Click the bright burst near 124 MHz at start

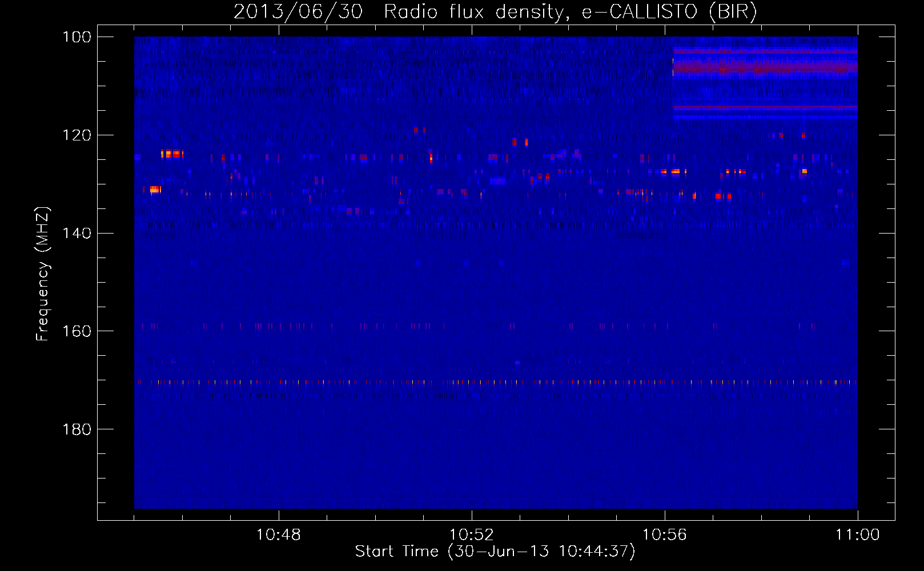coord(171,154)
